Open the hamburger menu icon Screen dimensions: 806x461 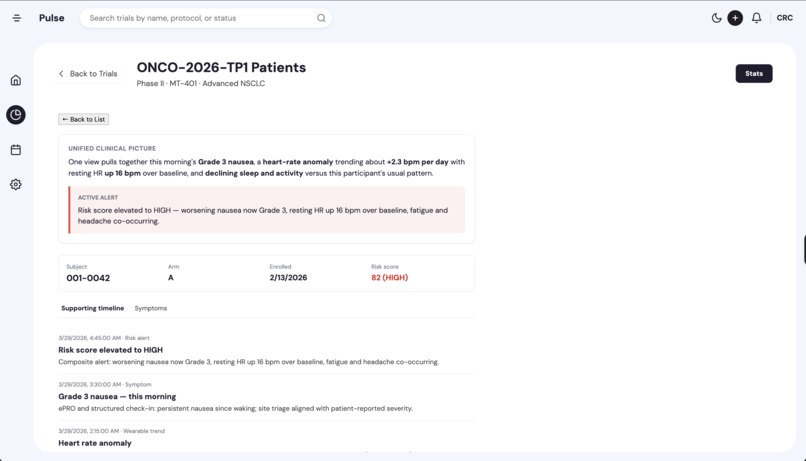click(16, 18)
